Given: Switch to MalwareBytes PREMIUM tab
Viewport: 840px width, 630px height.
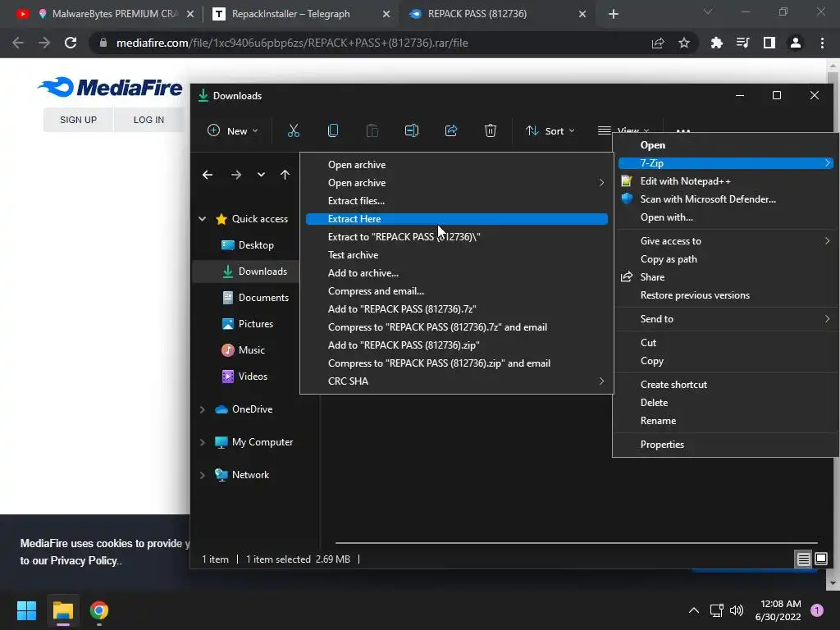Looking at the screenshot, I should (107, 14).
